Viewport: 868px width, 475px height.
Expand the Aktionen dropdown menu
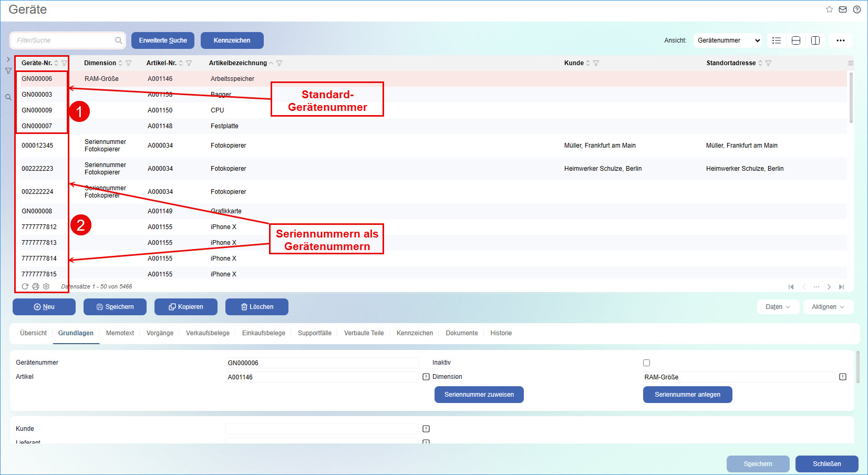click(x=828, y=307)
